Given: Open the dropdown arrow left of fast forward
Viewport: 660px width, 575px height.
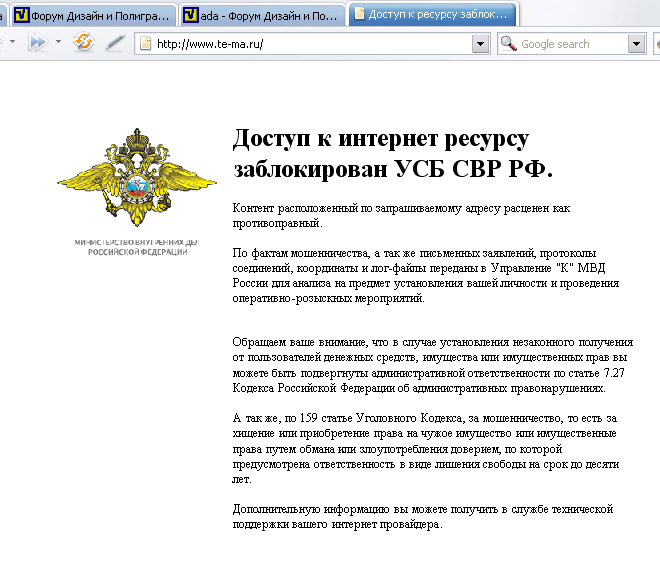Looking at the screenshot, I should pyautogui.click(x=12, y=42).
